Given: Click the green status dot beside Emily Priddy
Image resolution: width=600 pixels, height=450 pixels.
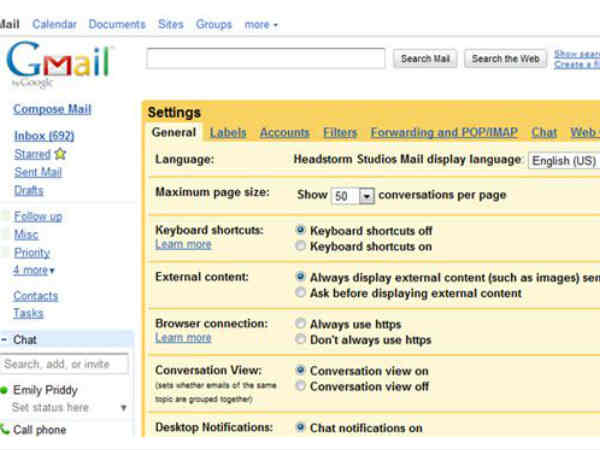Looking at the screenshot, I should click(x=4, y=390).
